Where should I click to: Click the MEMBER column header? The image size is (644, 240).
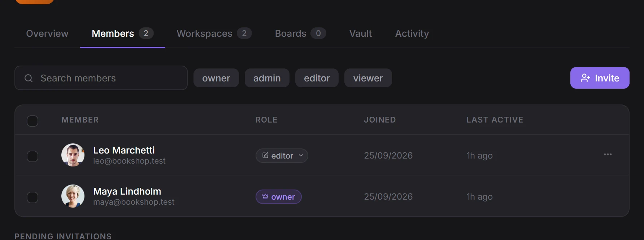(80, 120)
